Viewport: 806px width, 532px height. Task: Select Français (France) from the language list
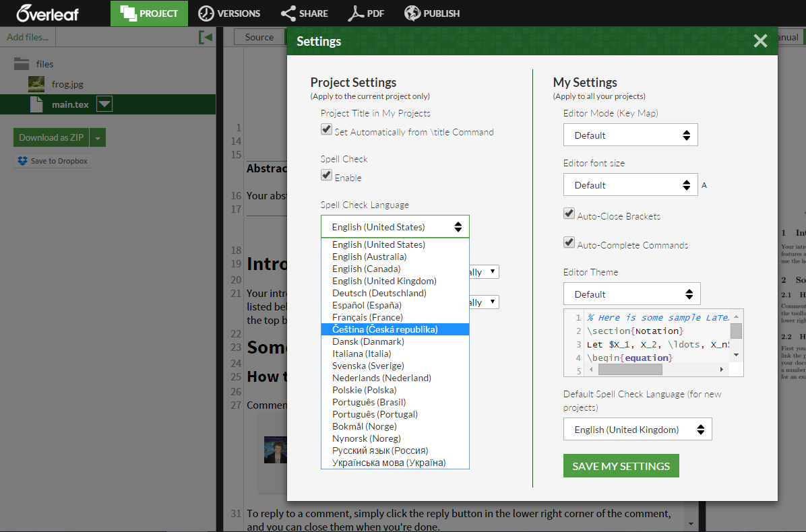pos(367,317)
